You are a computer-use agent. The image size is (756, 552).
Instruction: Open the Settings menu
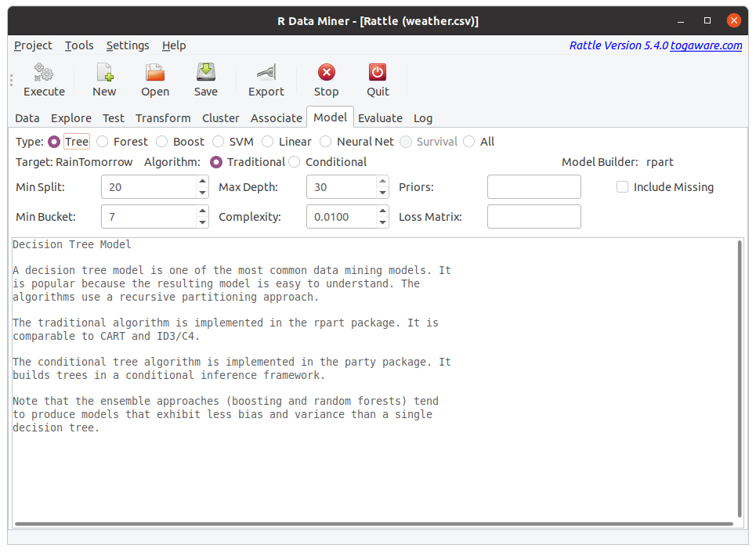click(x=128, y=45)
